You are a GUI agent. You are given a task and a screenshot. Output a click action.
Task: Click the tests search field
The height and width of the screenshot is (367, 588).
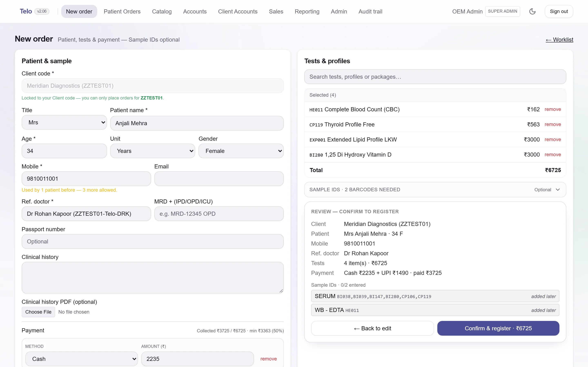pos(435,77)
